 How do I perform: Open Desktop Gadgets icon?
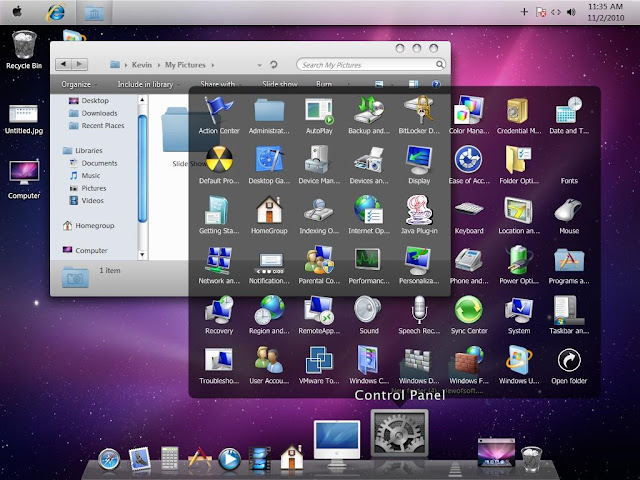coord(269,160)
